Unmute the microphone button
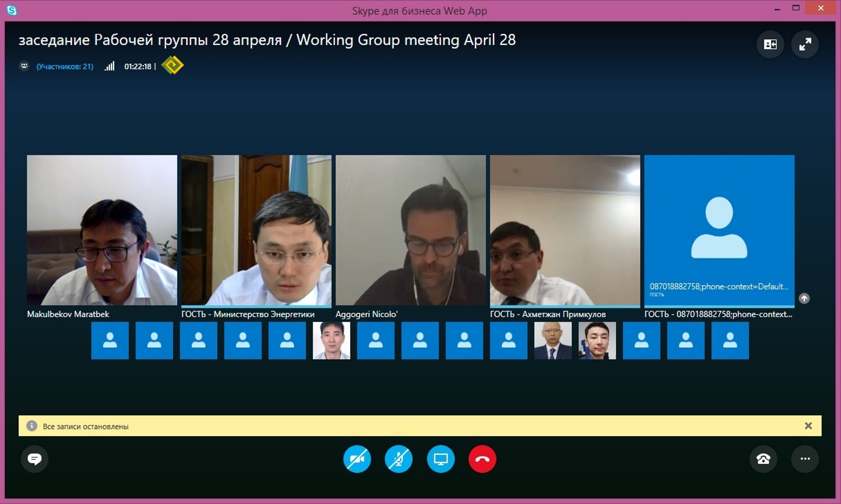This screenshot has height=504, width=841. point(399,459)
